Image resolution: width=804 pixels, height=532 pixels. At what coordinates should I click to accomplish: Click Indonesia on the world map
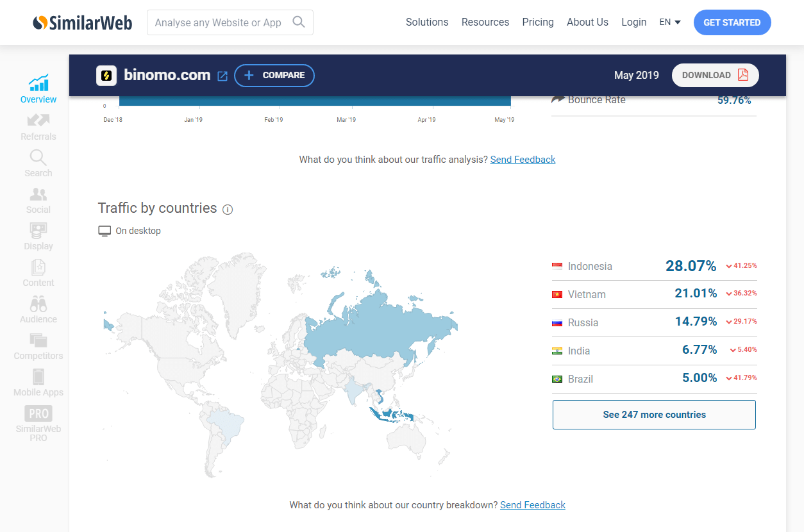click(x=391, y=414)
